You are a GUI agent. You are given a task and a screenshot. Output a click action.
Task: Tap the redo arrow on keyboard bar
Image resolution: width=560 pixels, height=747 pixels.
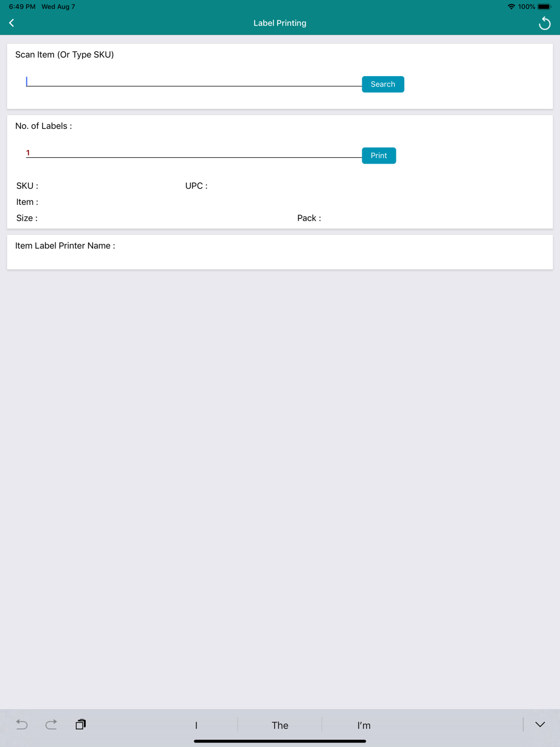pyautogui.click(x=51, y=724)
